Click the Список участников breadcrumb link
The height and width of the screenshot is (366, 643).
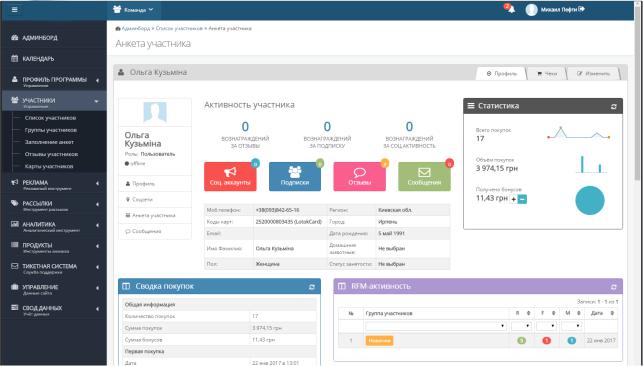179,29
